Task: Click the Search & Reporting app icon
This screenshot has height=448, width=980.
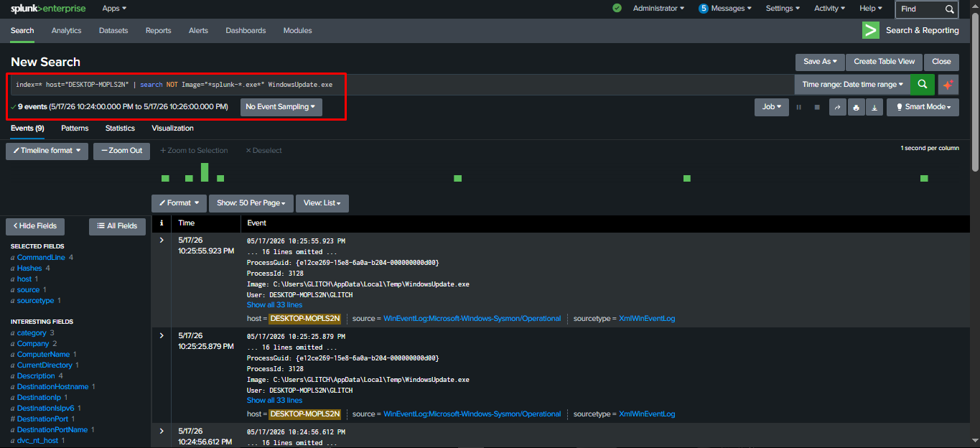Action: click(x=871, y=30)
